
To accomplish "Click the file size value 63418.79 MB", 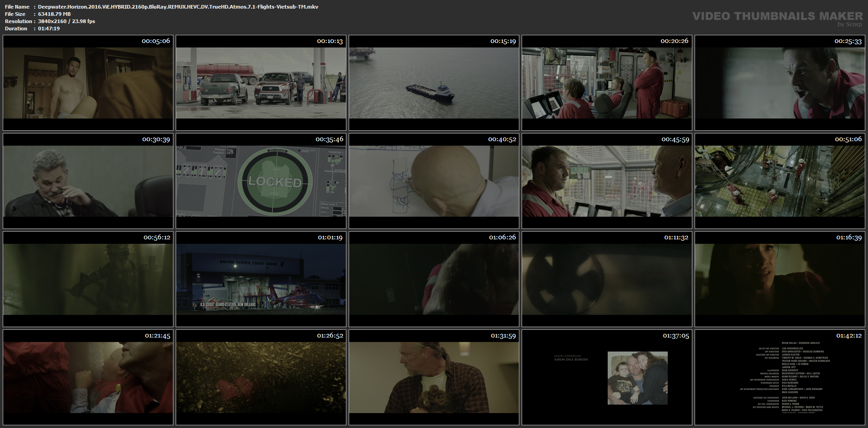I will (54, 14).
